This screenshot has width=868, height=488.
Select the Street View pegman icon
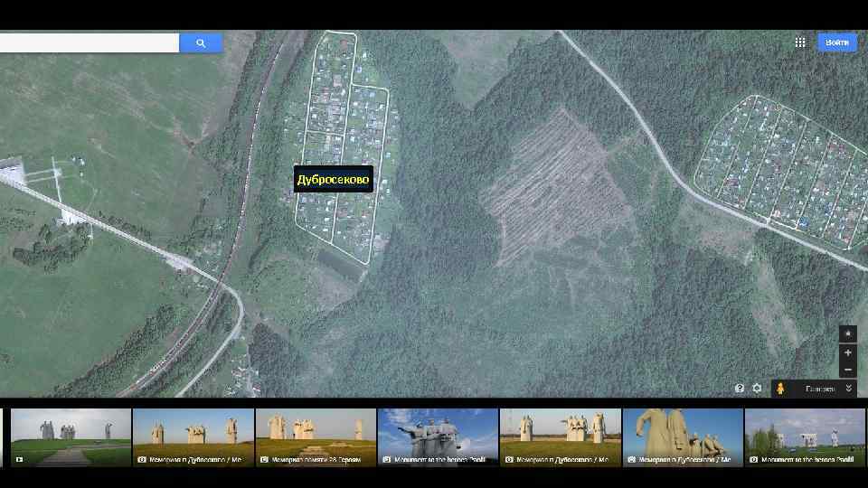coord(780,389)
